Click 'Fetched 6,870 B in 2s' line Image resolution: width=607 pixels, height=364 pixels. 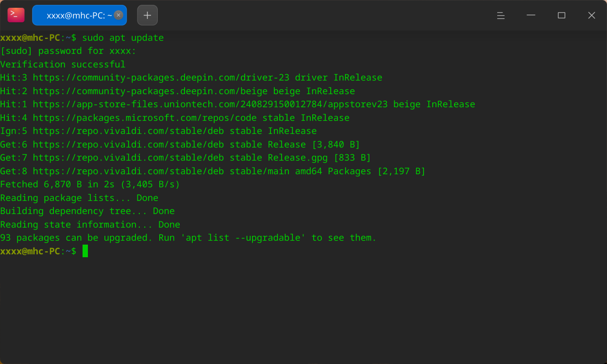pos(90,184)
